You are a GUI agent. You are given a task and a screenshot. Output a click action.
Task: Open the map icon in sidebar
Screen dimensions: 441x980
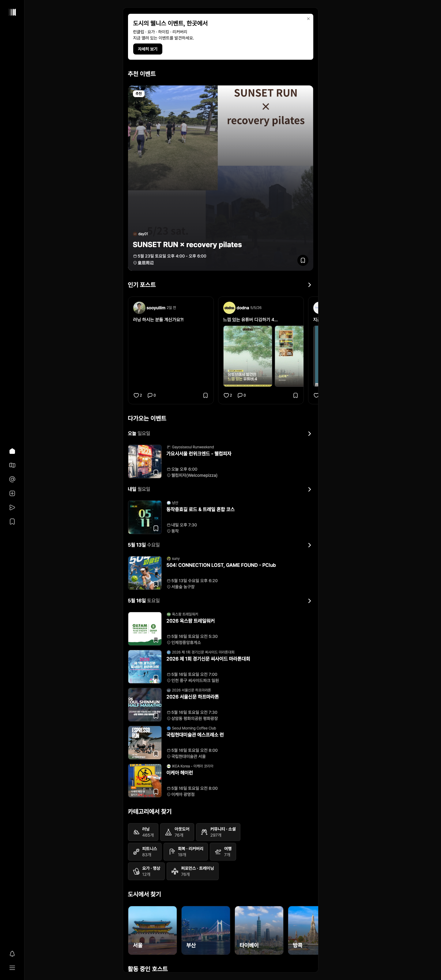tap(12, 465)
